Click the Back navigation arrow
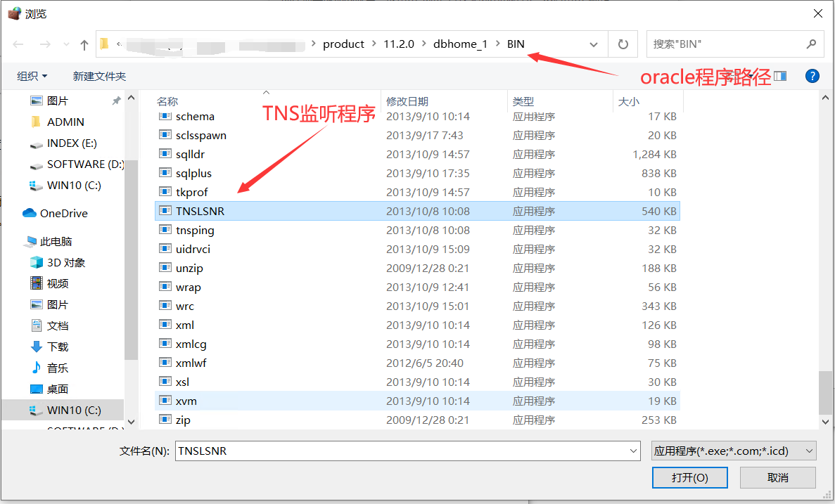This screenshot has width=835, height=504. click(18, 44)
